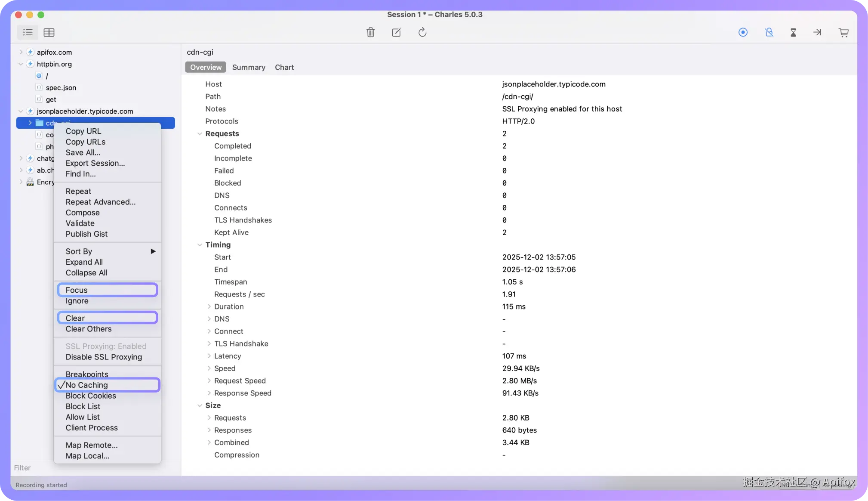Switch to sequence table view icon
Image resolution: width=868 pixels, height=501 pixels.
49,32
